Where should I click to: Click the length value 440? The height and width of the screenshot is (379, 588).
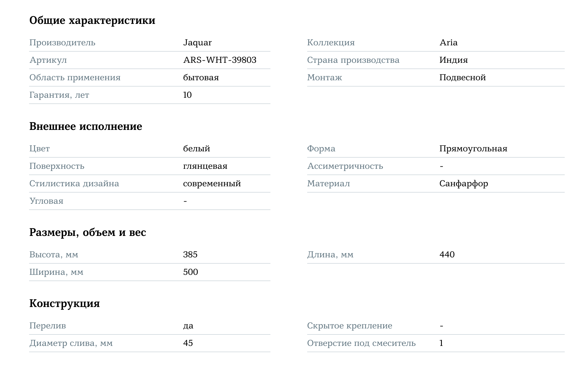447,255
